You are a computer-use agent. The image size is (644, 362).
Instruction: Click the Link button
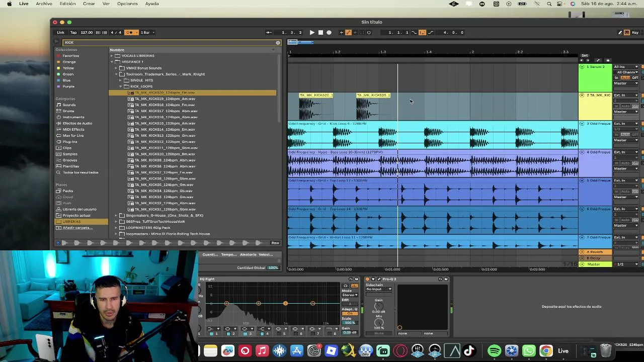tap(61, 32)
